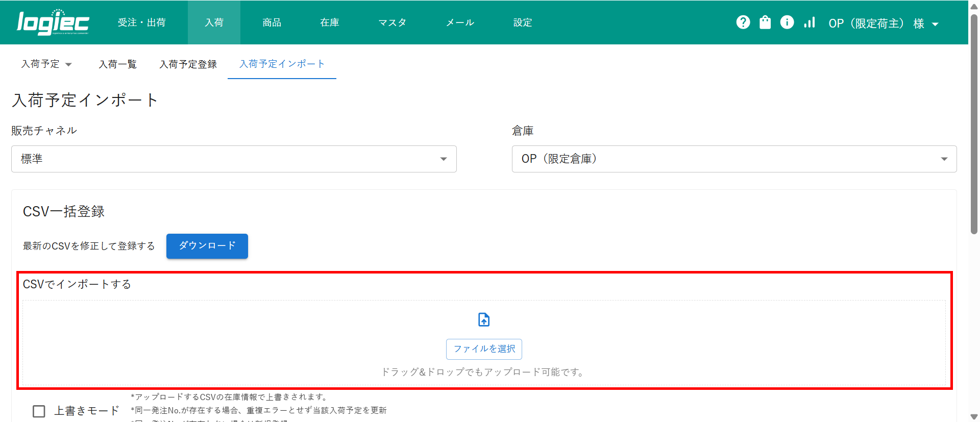Open the 受注・出荷 menu
The height and width of the screenshot is (422, 980).
(x=141, y=22)
